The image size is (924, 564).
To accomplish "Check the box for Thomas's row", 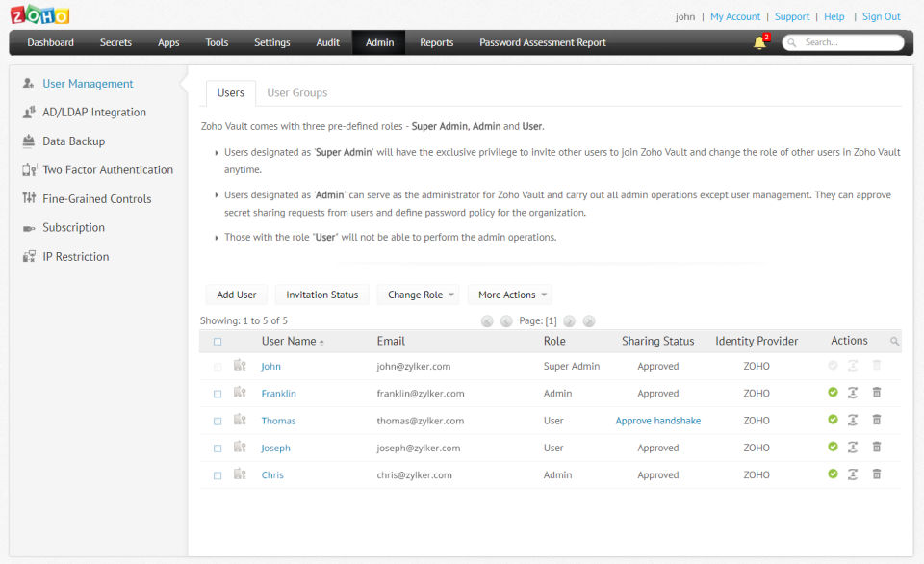I will [218, 421].
